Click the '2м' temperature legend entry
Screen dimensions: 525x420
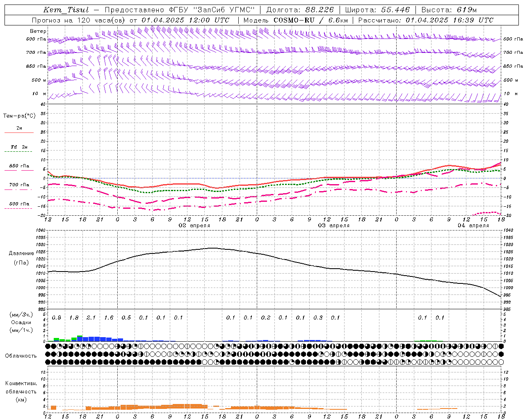(x=19, y=128)
